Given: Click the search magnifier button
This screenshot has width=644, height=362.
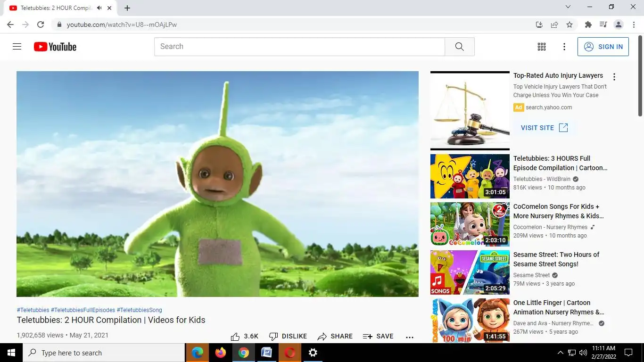Looking at the screenshot, I should point(460,47).
